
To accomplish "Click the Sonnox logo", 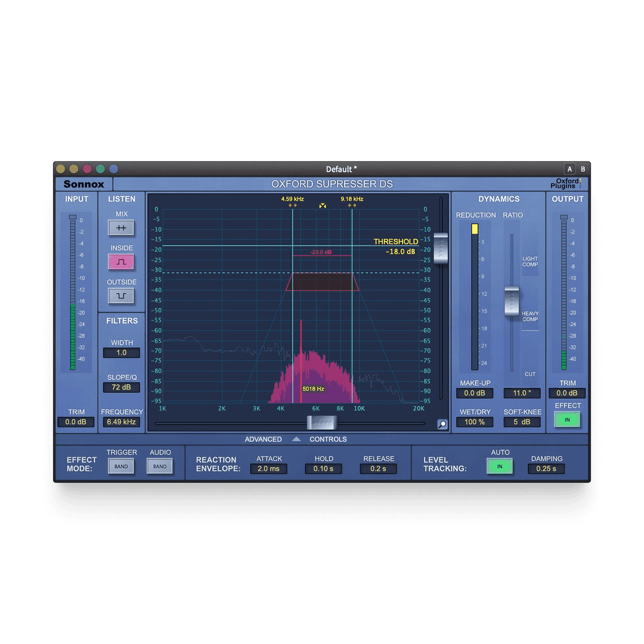I will coord(84,184).
